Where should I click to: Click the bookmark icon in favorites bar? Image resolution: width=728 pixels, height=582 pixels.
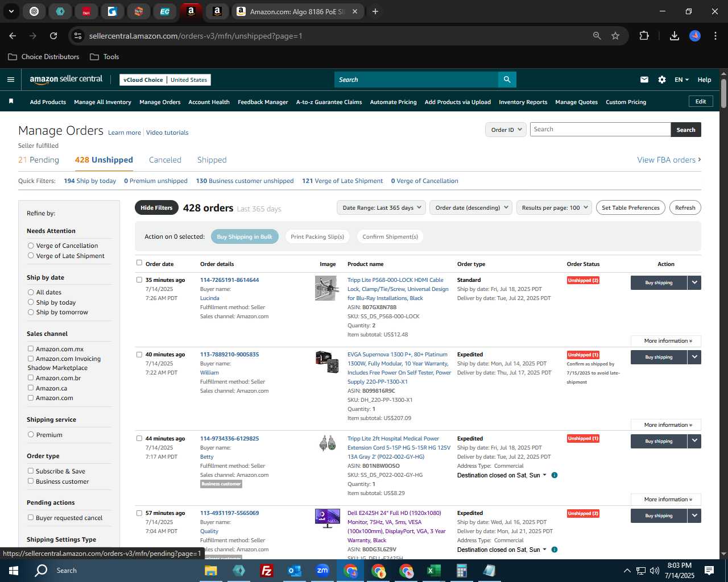point(11,101)
